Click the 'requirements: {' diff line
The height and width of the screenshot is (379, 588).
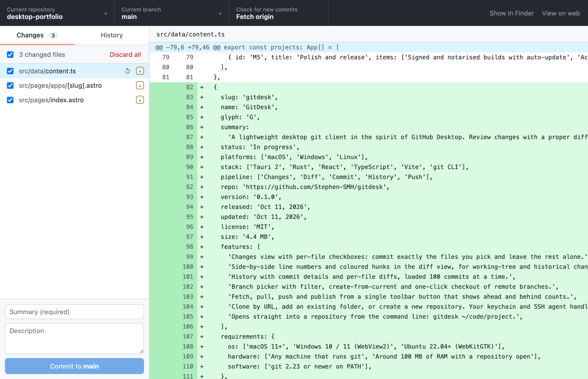tap(368, 337)
